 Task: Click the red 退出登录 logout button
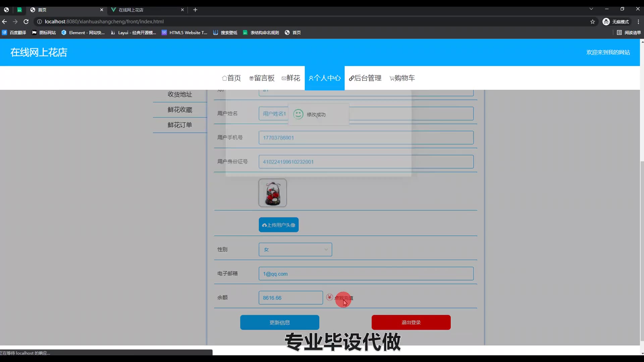(x=411, y=322)
